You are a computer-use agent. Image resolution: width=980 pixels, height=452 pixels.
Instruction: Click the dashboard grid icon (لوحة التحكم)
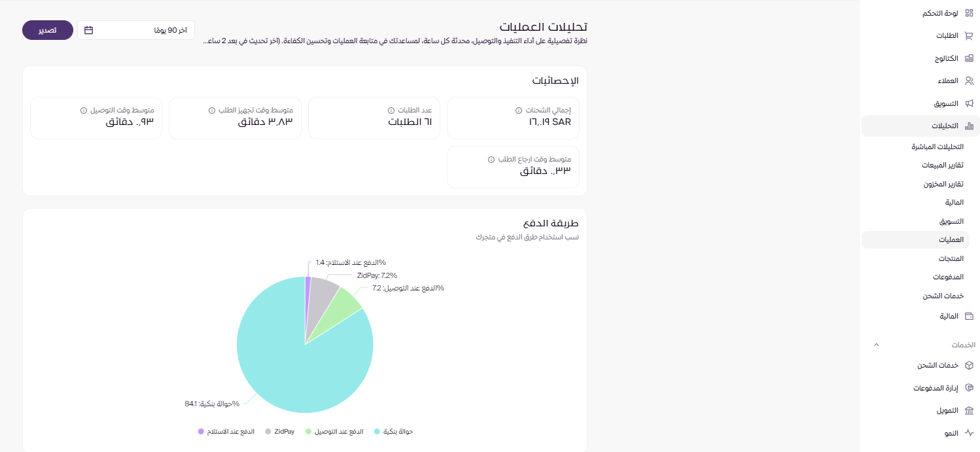pyautogui.click(x=969, y=13)
